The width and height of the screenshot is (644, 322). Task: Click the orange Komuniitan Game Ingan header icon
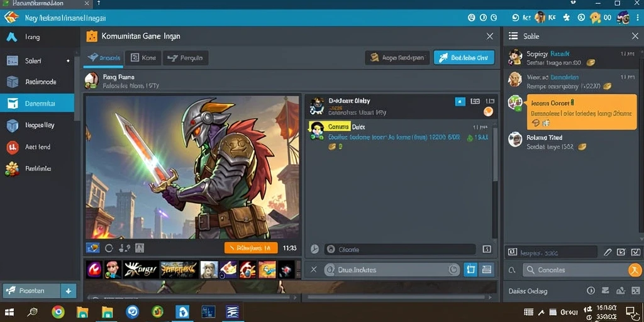tap(92, 36)
